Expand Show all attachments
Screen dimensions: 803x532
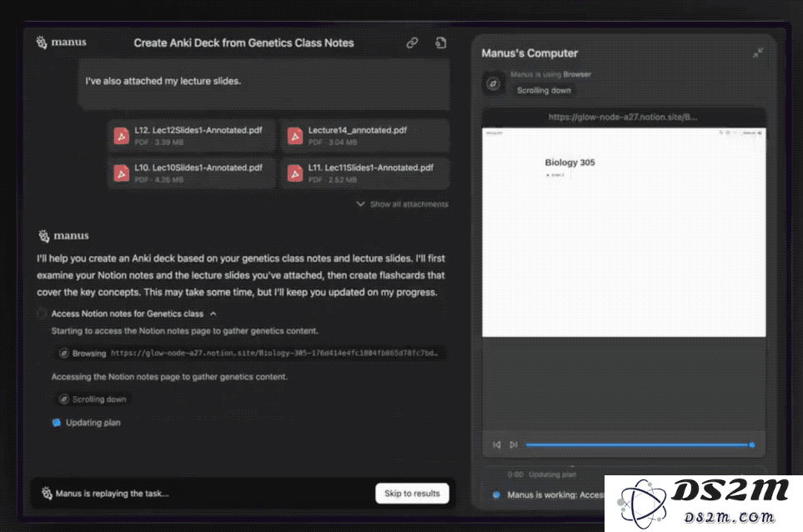pos(403,203)
